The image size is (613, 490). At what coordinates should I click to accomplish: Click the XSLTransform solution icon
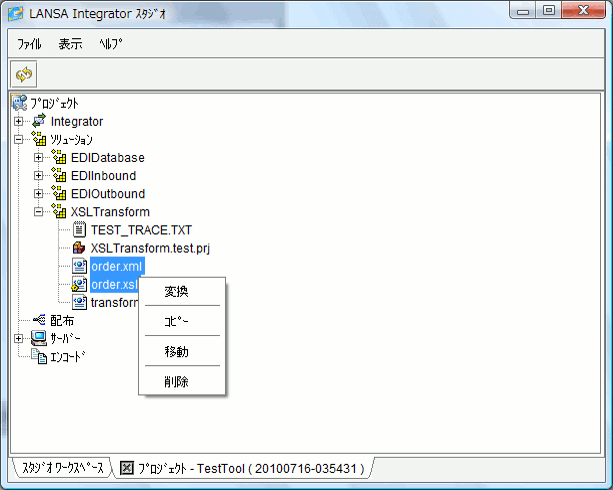(x=59, y=211)
